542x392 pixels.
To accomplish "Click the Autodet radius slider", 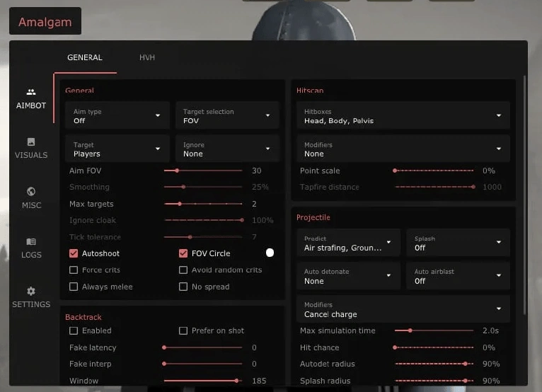I will click(x=434, y=364).
